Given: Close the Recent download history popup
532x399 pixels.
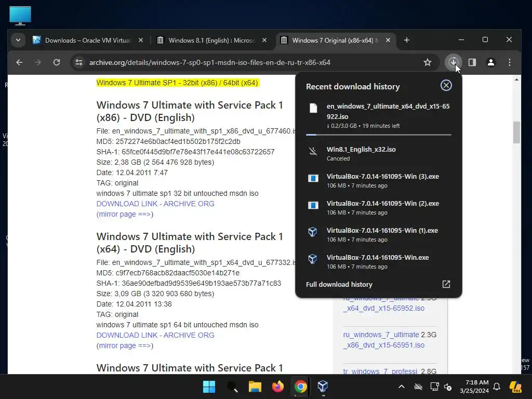Looking at the screenshot, I should [446, 85].
